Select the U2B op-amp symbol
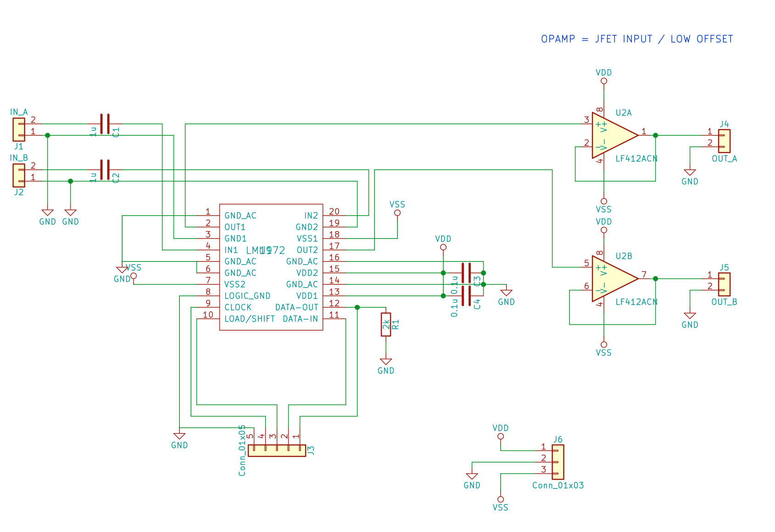This screenshot has height=532, width=775. click(x=613, y=279)
